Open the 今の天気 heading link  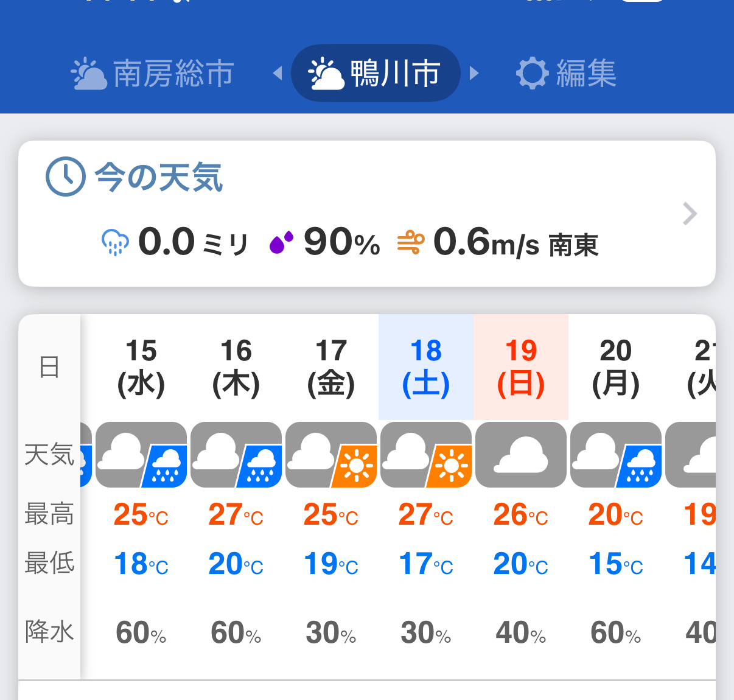click(x=159, y=177)
